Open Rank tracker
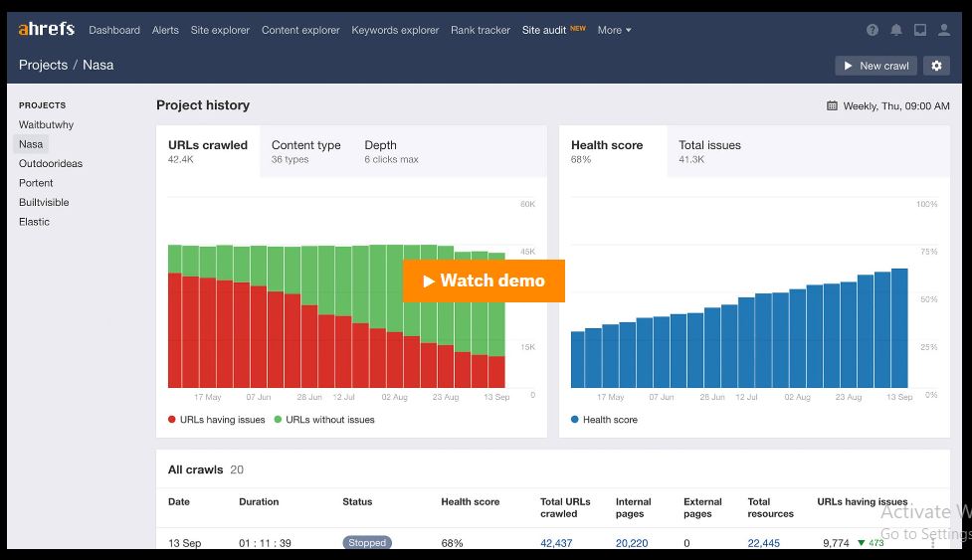This screenshot has height=560, width=972. [481, 30]
